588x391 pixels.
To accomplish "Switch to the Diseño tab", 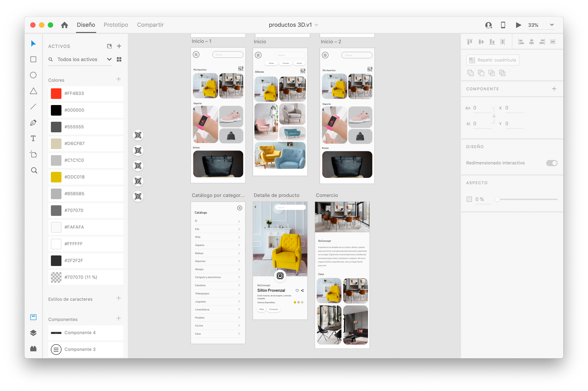I will click(x=86, y=25).
